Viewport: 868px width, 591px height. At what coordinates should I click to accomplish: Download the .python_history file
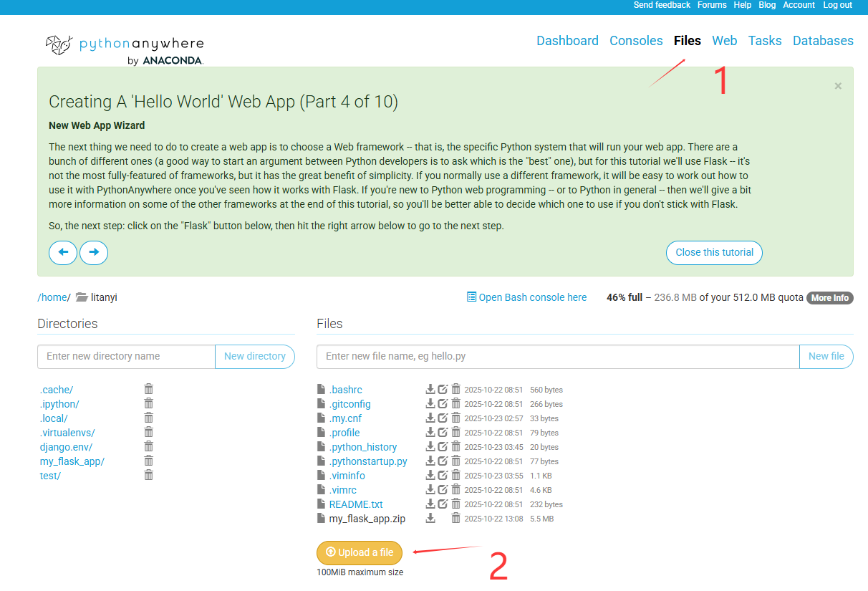[x=430, y=446]
